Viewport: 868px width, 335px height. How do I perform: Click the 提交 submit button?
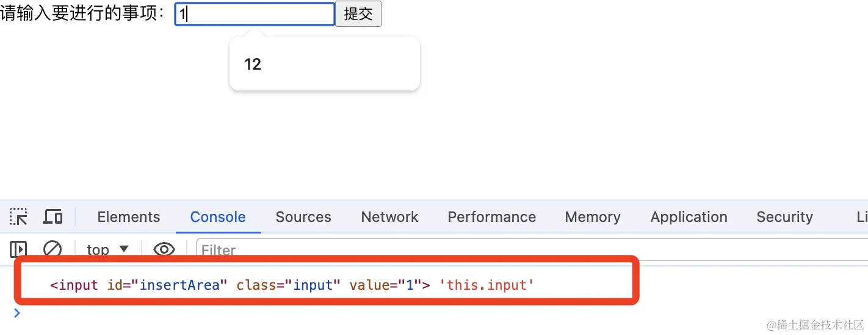358,14
